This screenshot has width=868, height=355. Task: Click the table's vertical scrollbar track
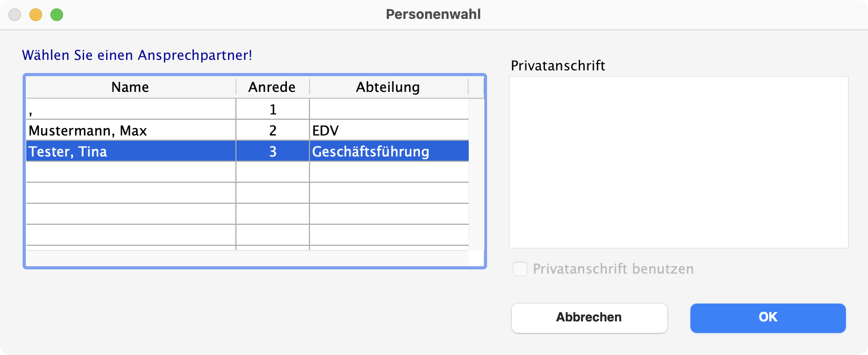click(x=476, y=173)
